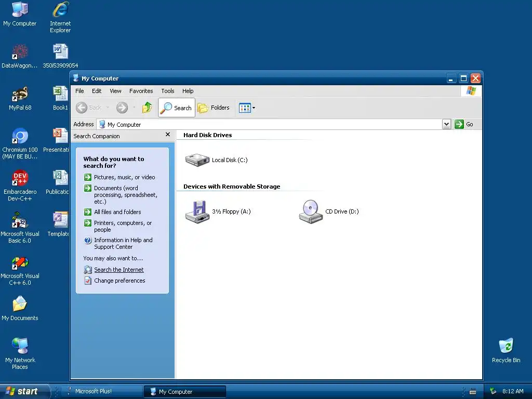Click the My Computer window title bar
Image resolution: width=532 pixels, height=399 pixels.
coord(258,78)
